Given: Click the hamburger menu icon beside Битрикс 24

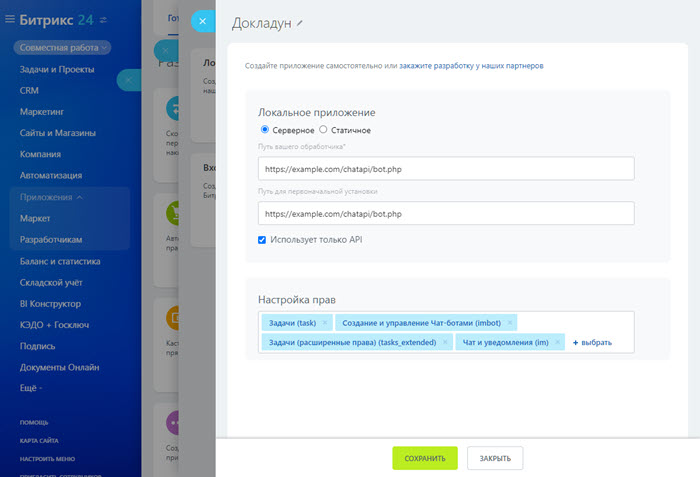Looking at the screenshot, I should 10,19.
